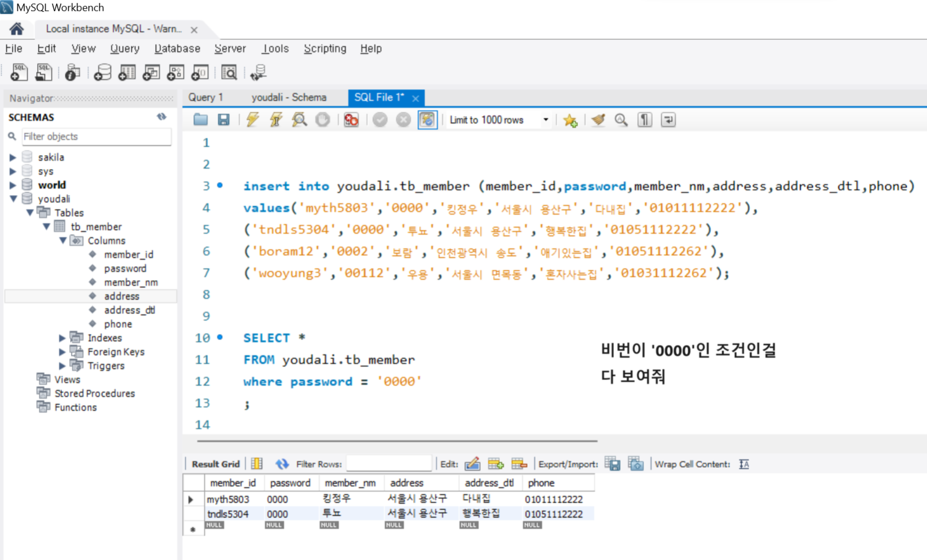Image resolution: width=927 pixels, height=560 pixels.
Task: Create a new function icon
Action: point(200,72)
